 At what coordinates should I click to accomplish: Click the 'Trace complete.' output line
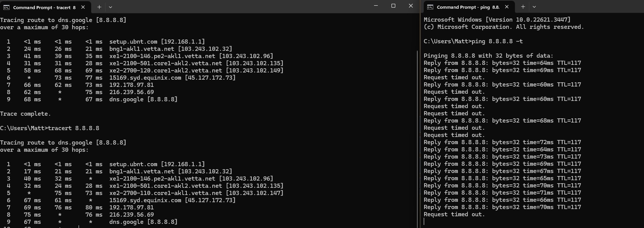coord(25,114)
